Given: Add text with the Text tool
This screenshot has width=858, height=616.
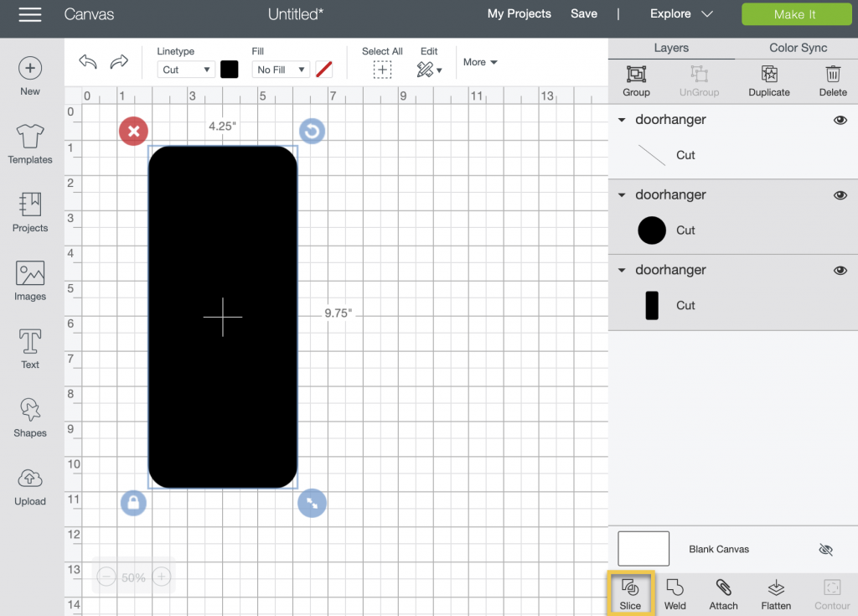Looking at the screenshot, I should (30, 349).
